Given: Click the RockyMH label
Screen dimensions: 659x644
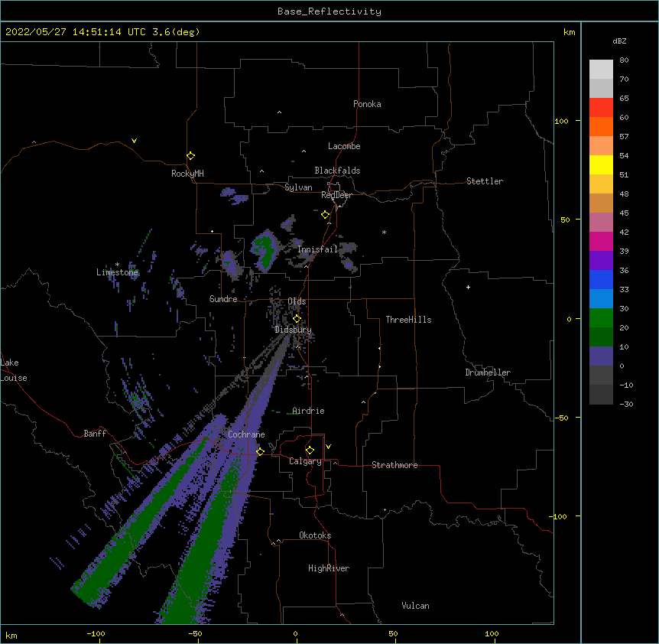Looking at the screenshot, I should coord(187,174).
